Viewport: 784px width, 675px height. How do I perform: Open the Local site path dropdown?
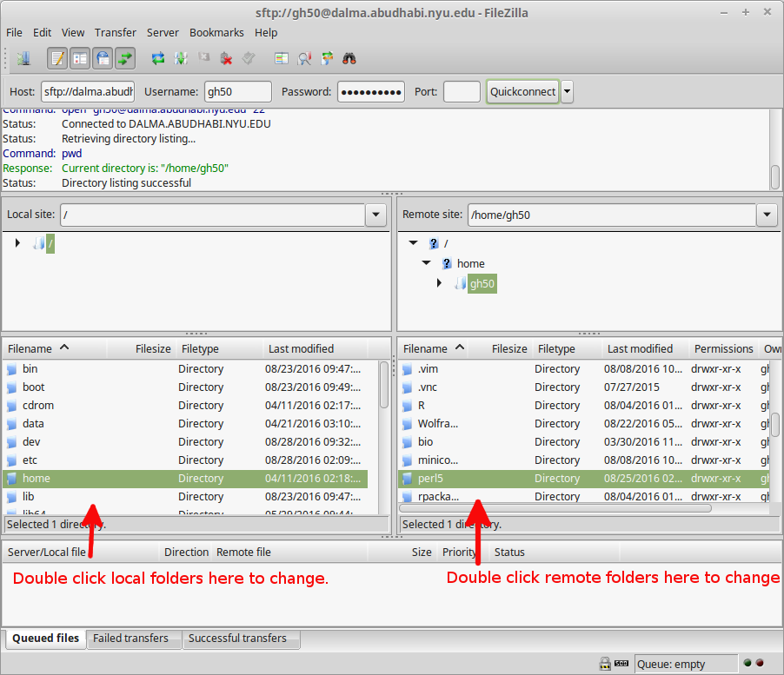click(375, 215)
